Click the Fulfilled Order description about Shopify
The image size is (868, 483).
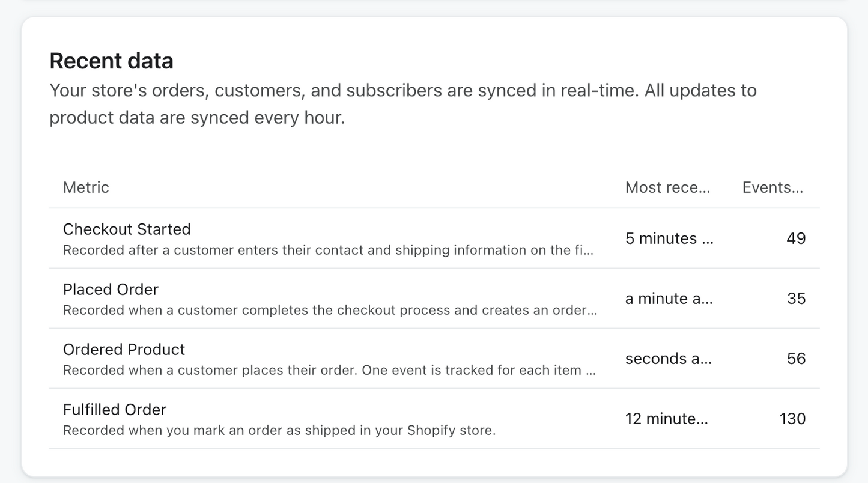tap(279, 430)
